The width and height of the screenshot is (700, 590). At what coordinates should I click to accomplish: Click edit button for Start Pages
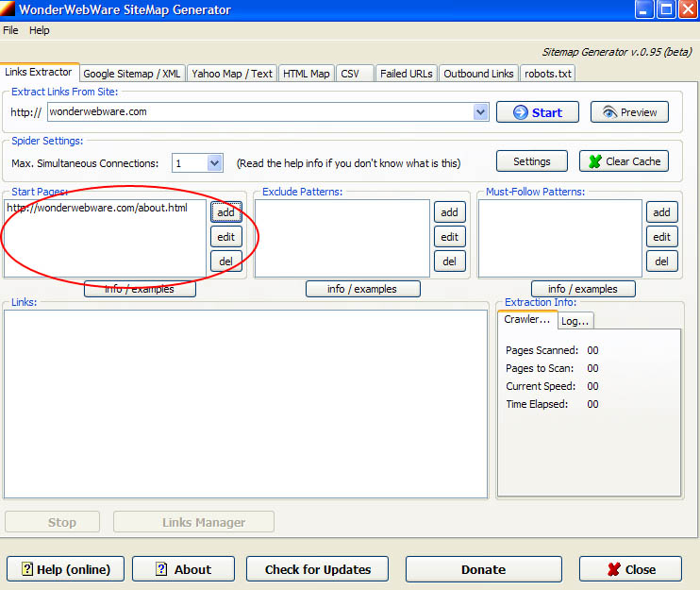(x=225, y=237)
